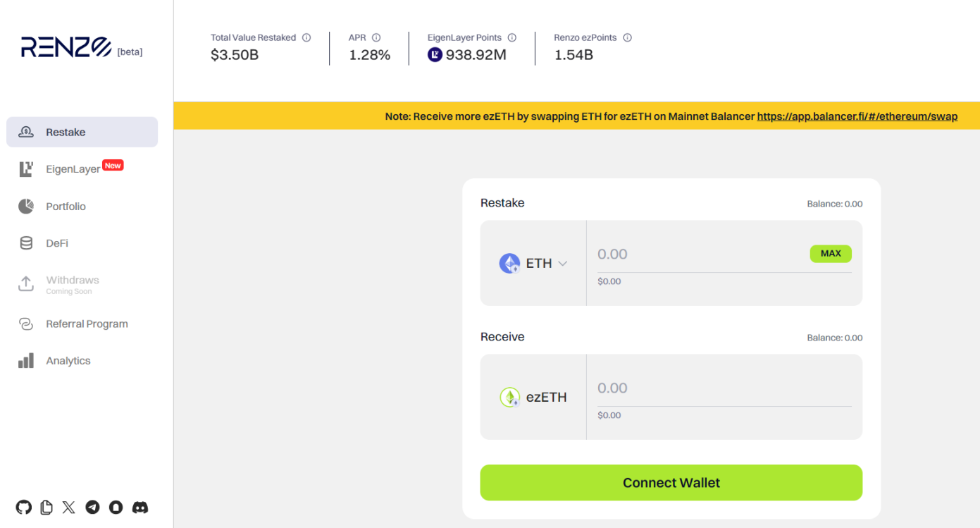The width and height of the screenshot is (980, 528).
Task: Click the $3.50B total value
Action: tap(235, 55)
